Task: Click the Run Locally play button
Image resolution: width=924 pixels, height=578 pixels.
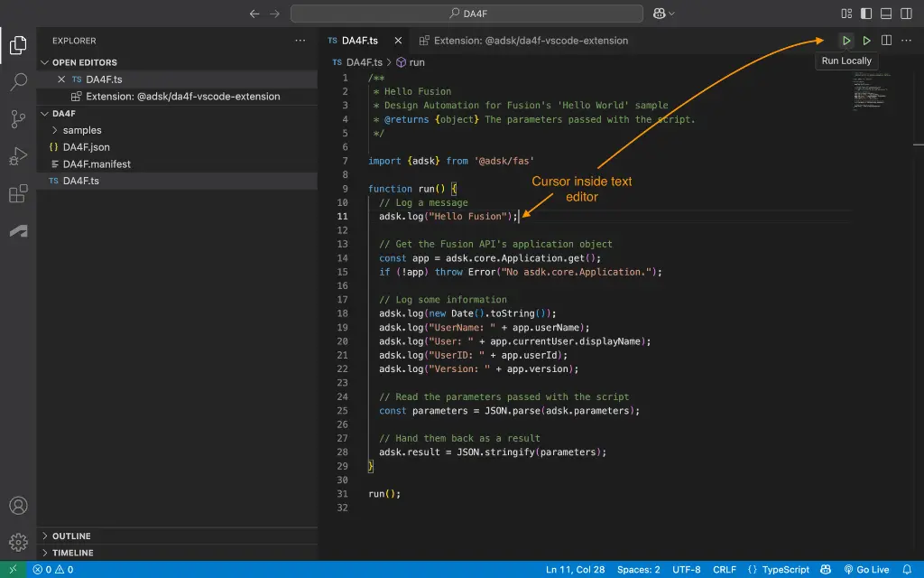Action: click(x=846, y=41)
